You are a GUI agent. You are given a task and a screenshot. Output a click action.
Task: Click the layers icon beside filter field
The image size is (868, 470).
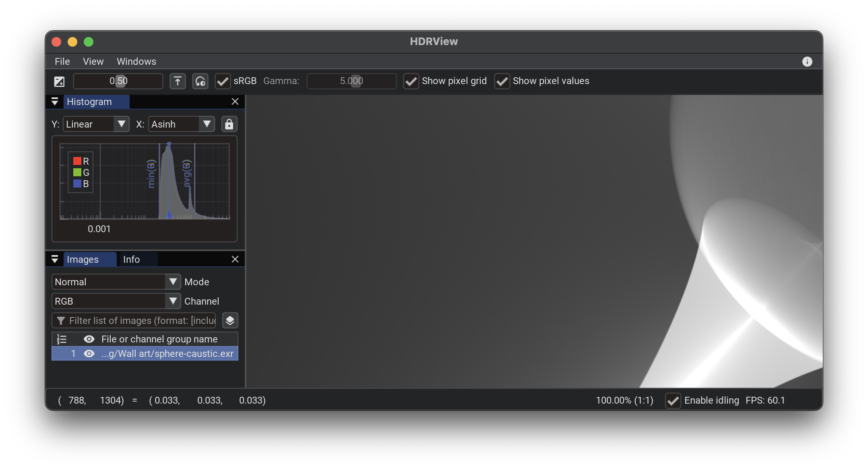[230, 321]
